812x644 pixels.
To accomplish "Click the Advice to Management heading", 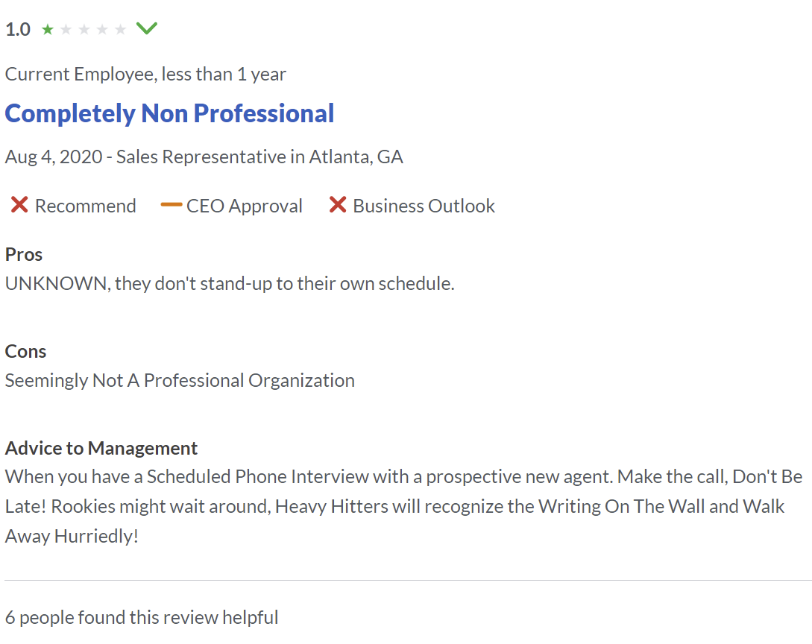I will 101,448.
